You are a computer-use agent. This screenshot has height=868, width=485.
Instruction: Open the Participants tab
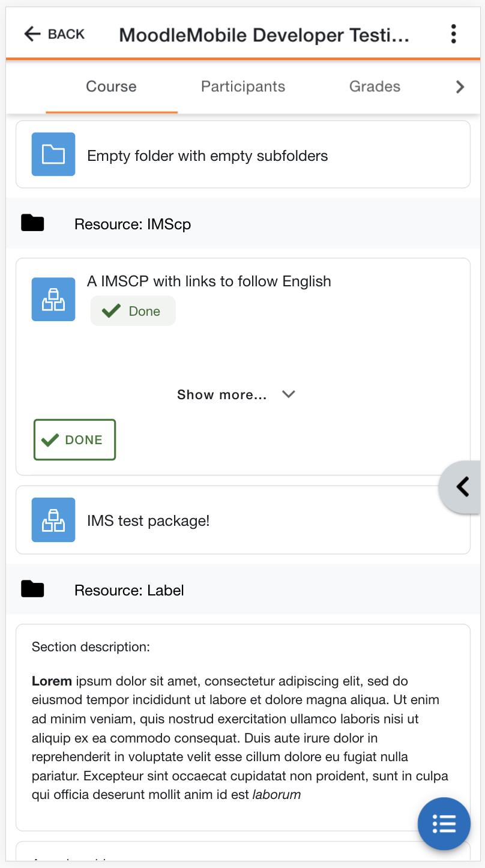tap(243, 86)
